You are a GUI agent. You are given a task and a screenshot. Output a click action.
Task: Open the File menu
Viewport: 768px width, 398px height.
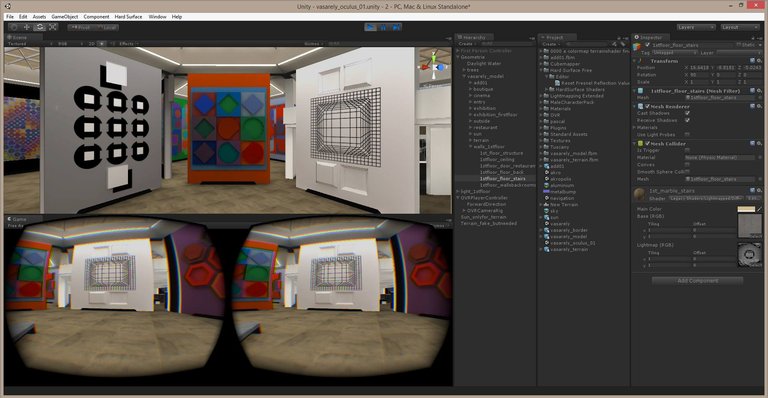(x=10, y=17)
